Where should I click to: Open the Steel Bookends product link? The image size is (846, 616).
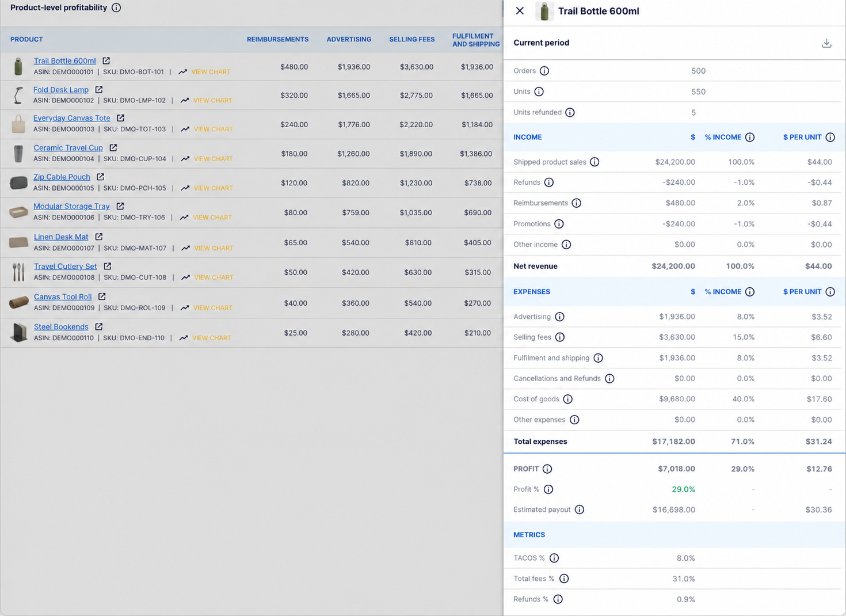coord(61,326)
